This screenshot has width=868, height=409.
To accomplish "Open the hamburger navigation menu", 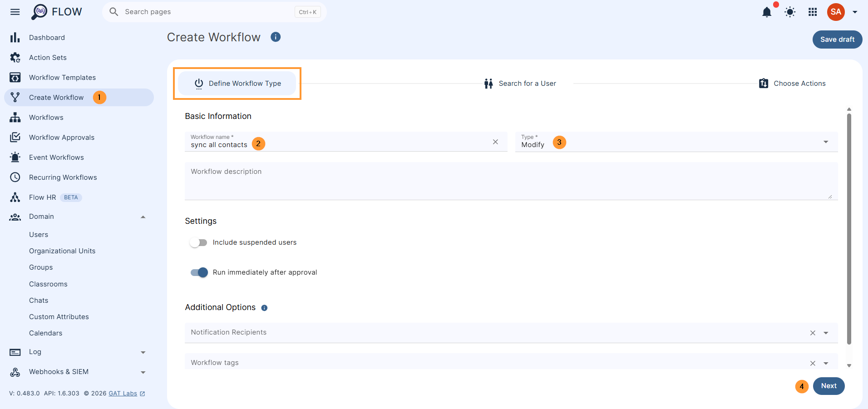I will point(15,12).
